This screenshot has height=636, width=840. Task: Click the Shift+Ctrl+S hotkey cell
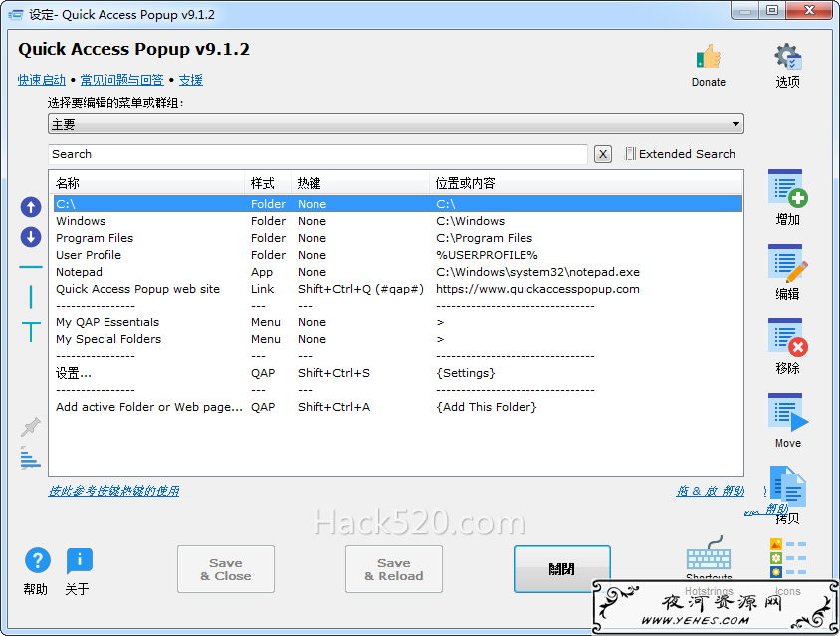click(x=333, y=373)
